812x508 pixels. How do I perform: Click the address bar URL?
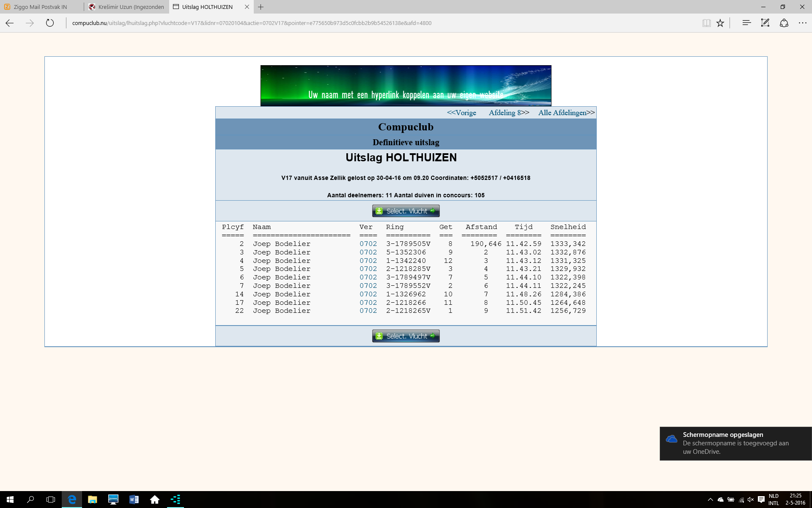[x=252, y=23]
